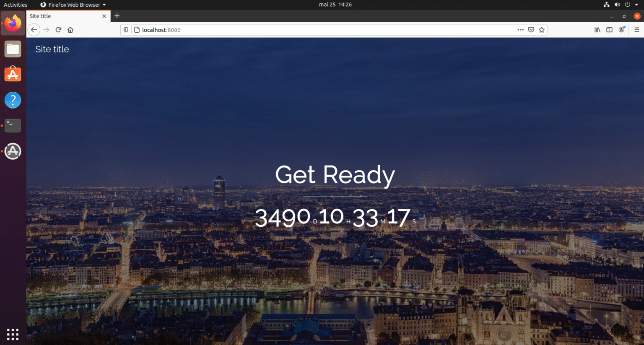
Task: Bookmark this page with the star icon
Action: pos(541,30)
